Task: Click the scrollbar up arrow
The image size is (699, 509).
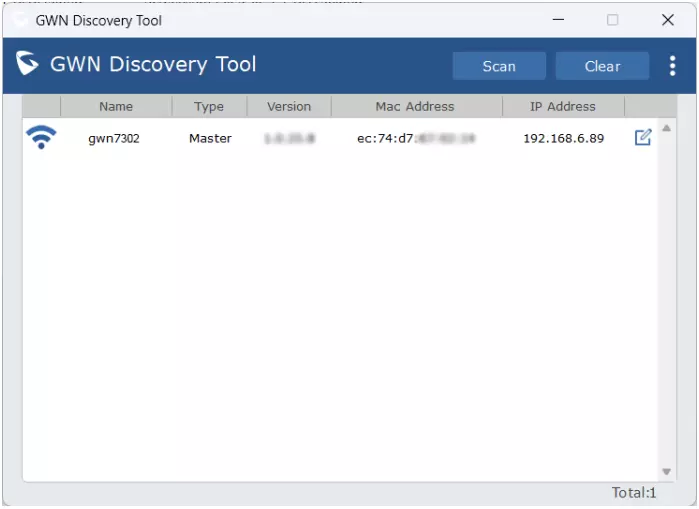Action: [666, 128]
